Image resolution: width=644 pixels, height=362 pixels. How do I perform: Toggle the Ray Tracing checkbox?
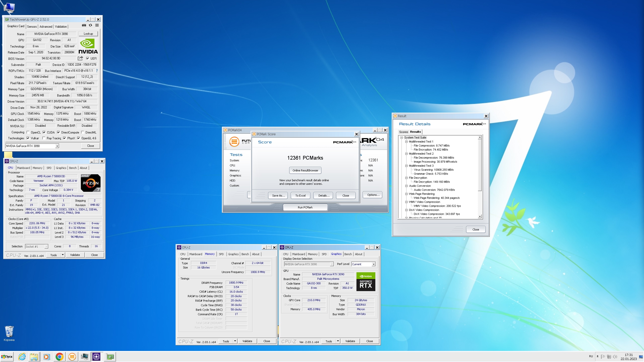coord(44,138)
